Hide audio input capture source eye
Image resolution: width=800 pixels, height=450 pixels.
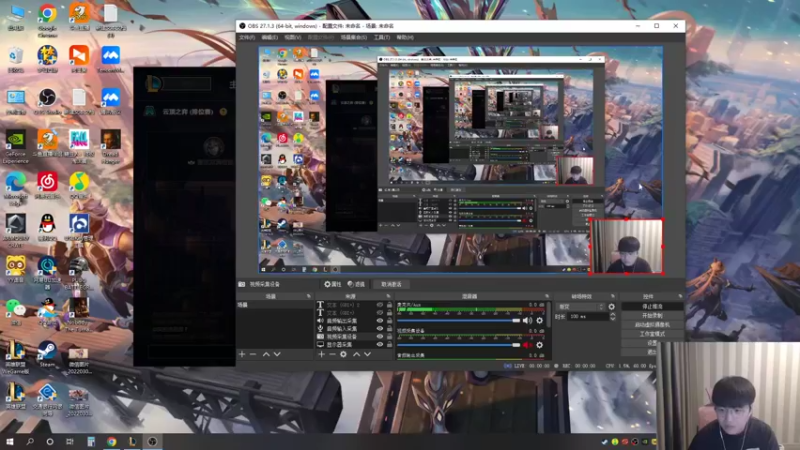pyautogui.click(x=380, y=329)
